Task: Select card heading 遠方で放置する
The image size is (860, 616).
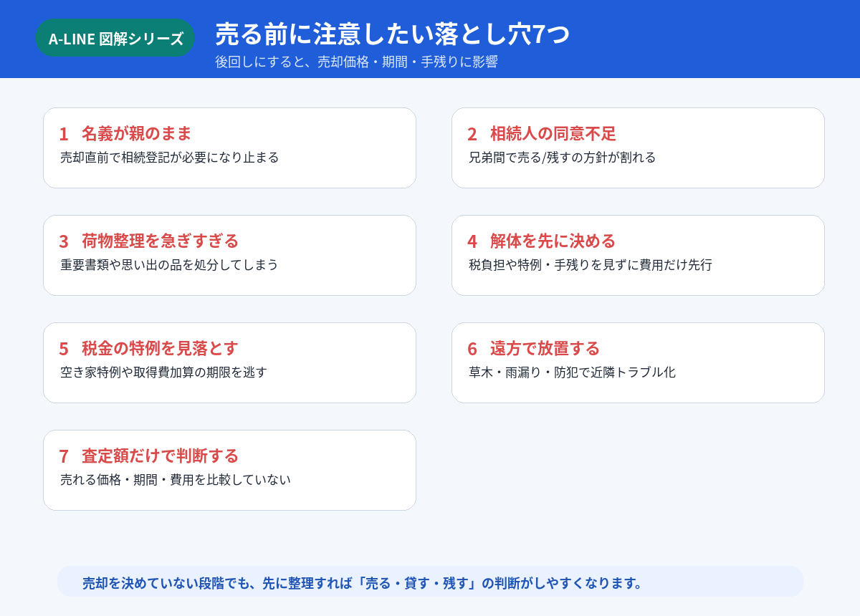Action: [545, 348]
